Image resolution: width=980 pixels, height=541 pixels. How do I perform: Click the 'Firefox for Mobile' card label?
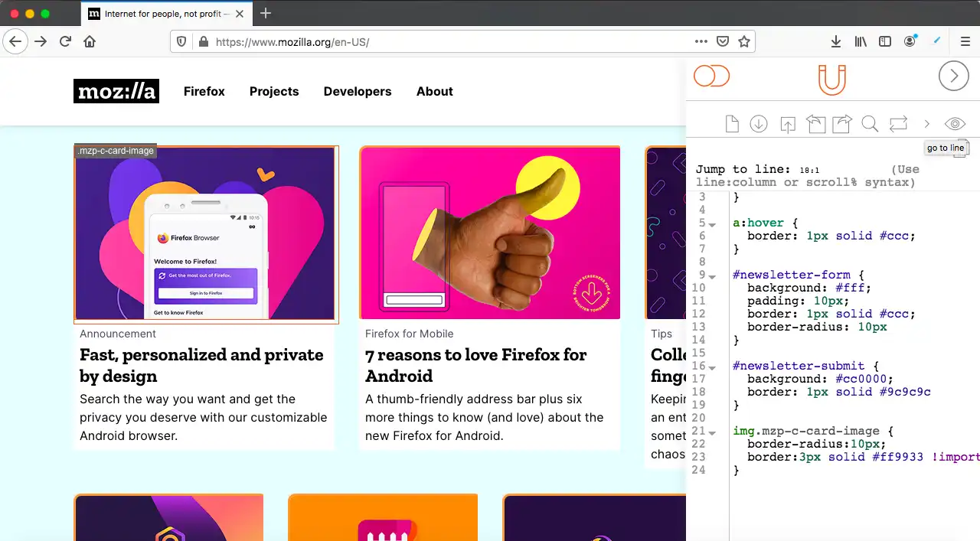click(410, 334)
